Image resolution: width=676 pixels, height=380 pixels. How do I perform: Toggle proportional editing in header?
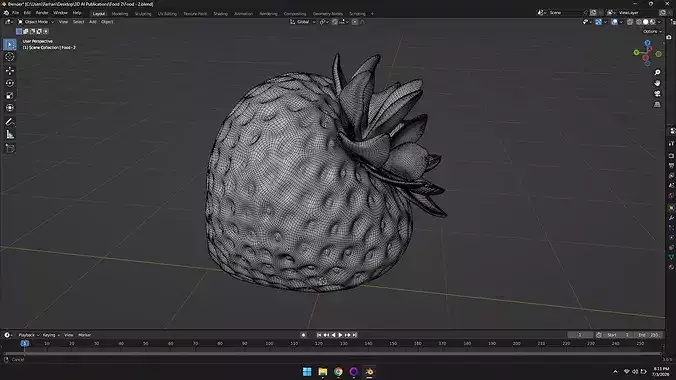[x=354, y=22]
